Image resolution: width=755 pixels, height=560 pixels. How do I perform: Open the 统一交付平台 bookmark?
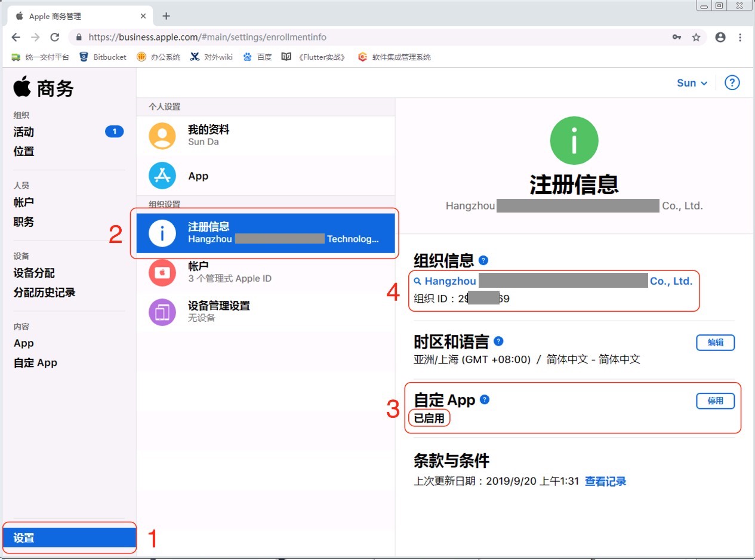[x=41, y=57]
